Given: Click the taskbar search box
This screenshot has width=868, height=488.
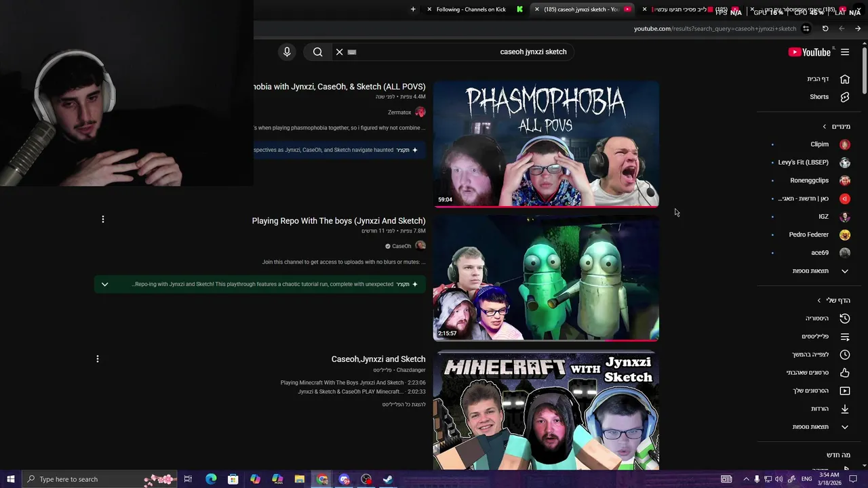Looking at the screenshot, I should coord(100,479).
